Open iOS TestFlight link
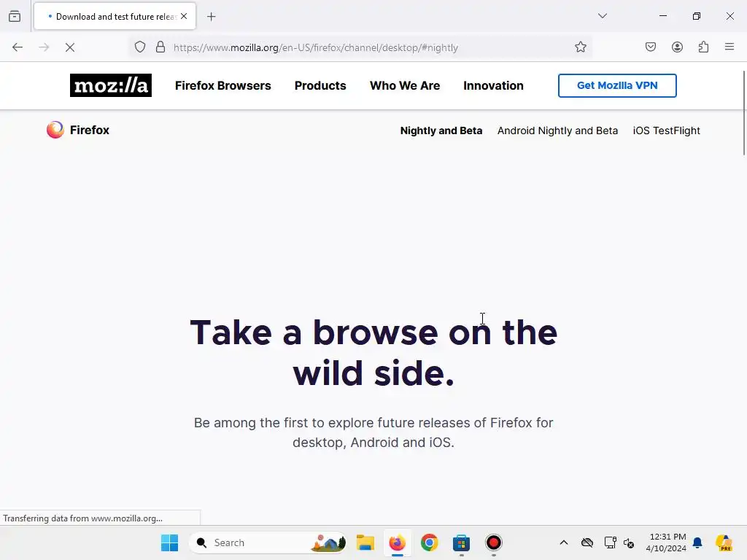747x560 pixels. pyautogui.click(x=666, y=131)
